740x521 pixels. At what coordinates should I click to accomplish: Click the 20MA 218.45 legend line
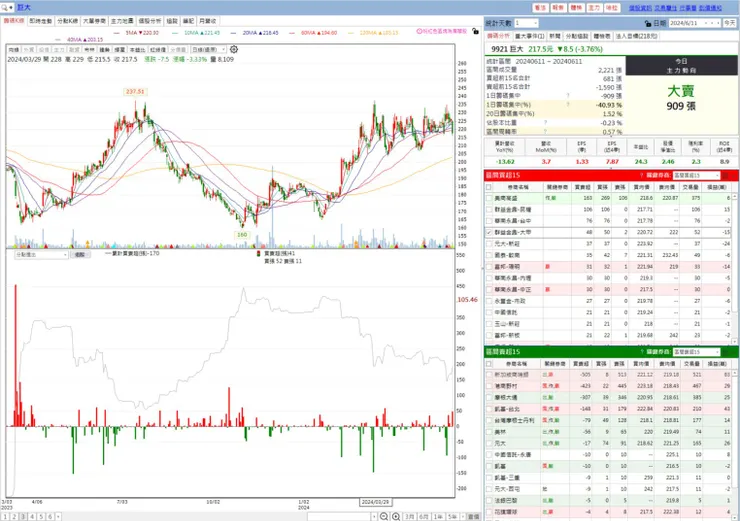point(254,33)
